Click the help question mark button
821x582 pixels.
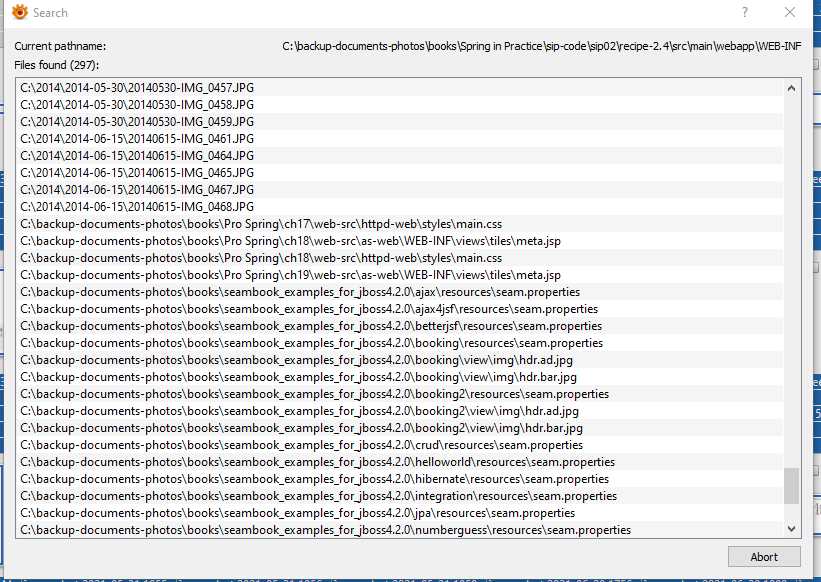coord(745,13)
